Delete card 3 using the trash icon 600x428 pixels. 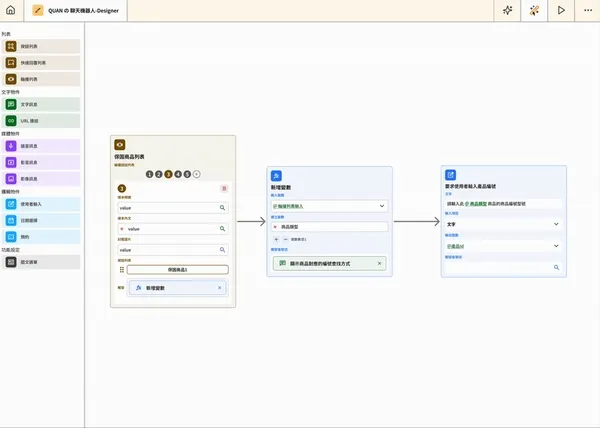[x=224, y=188]
